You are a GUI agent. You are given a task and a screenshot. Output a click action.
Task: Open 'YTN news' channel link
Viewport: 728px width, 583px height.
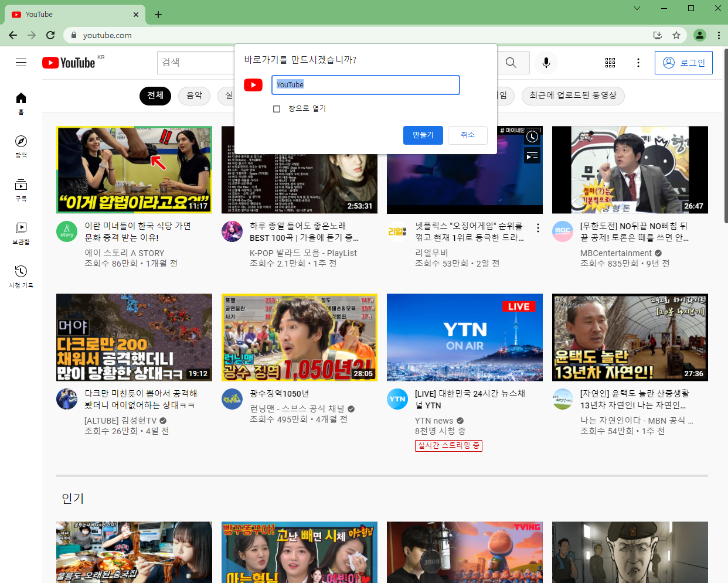pyautogui.click(x=434, y=421)
